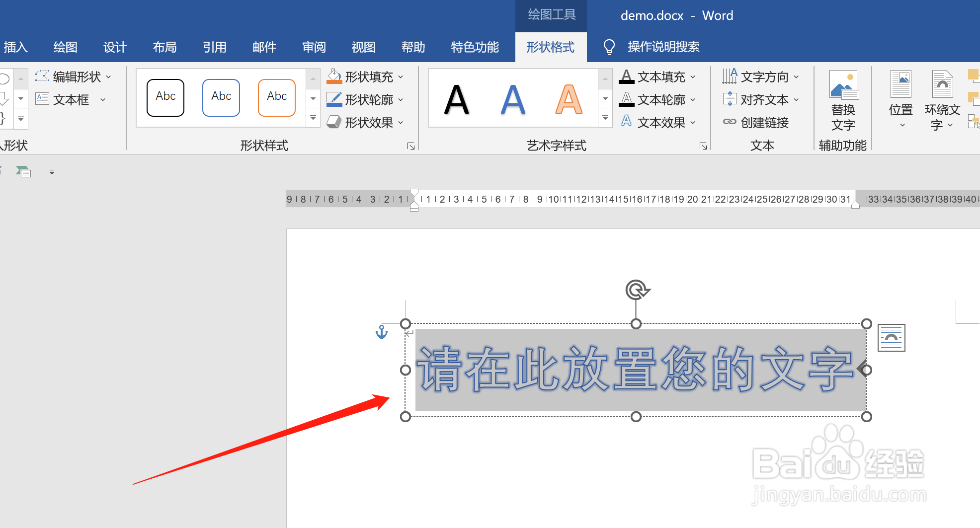Expand the 文字方向 dropdown arrow
980x528 pixels.
pyautogui.click(x=796, y=77)
